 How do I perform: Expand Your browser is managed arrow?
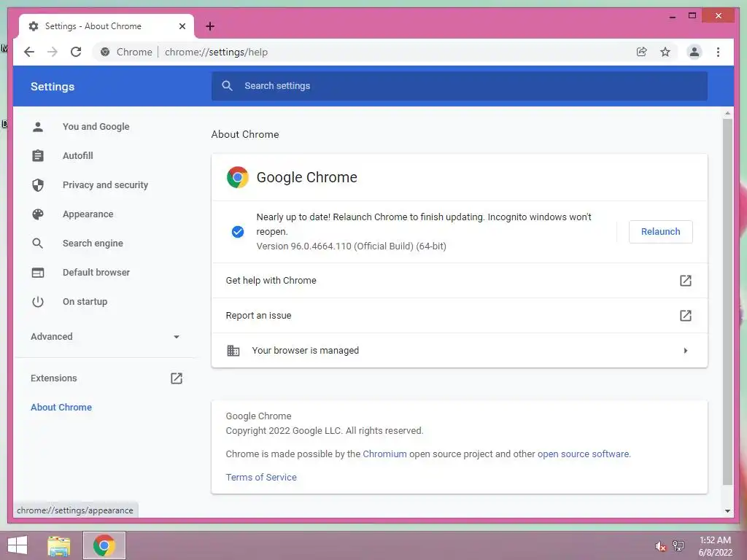point(685,351)
